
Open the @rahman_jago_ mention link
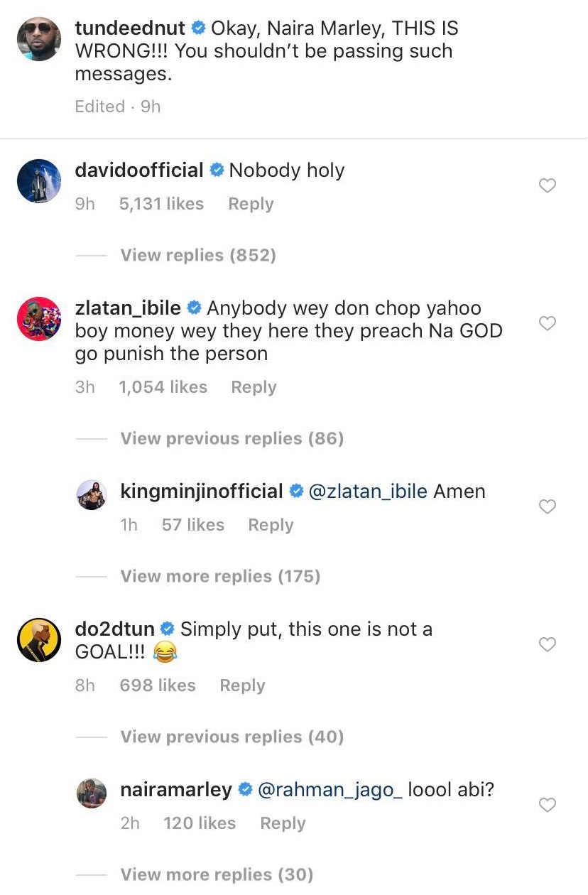tap(330, 789)
